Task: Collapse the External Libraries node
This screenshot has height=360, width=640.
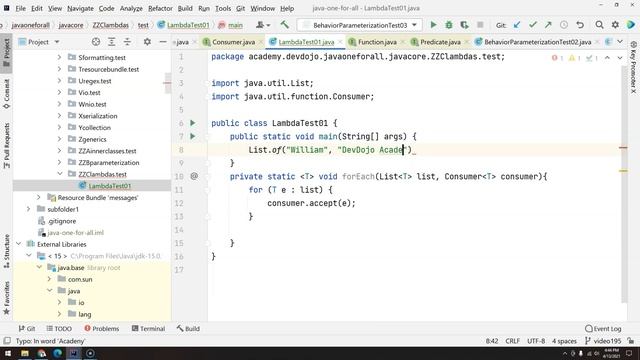Action: [19, 244]
